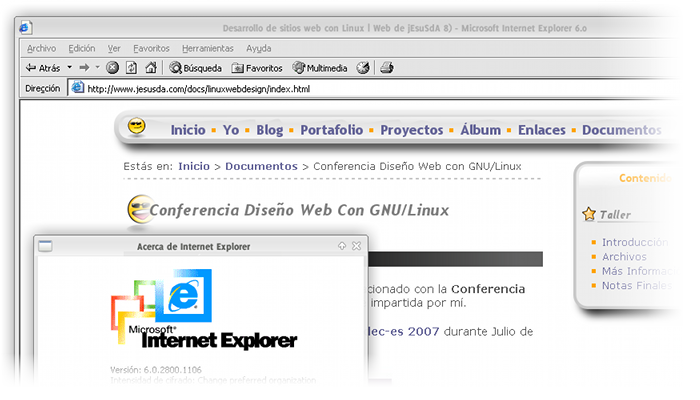Click the window menu icon in Acerca de dialog

[x=45, y=246]
